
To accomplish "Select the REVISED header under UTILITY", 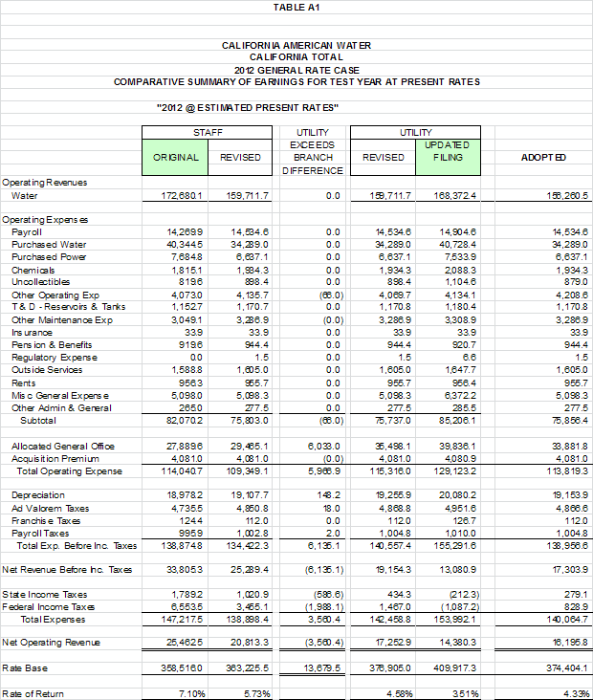I will pyautogui.click(x=384, y=157).
